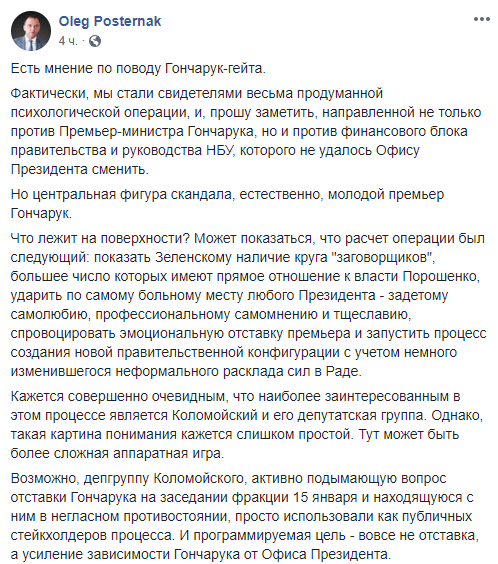This screenshot has height=564, width=498.
Task: Click the globe public privacy icon
Action: [x=95, y=41]
